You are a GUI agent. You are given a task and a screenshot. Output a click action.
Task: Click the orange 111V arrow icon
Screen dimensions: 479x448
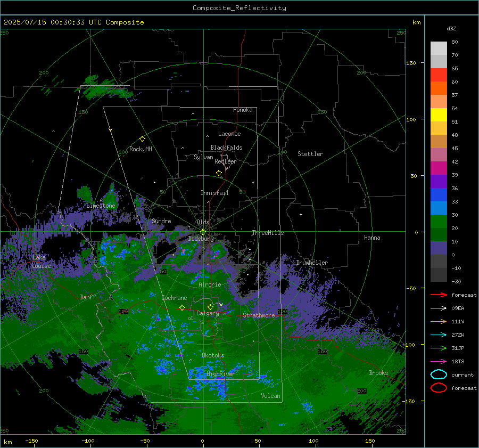pyautogui.click(x=439, y=321)
